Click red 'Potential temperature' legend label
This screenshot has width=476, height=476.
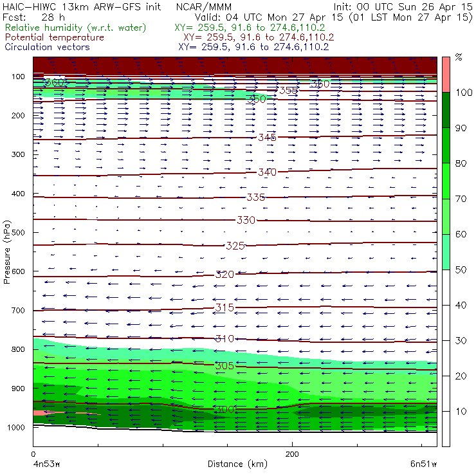click(x=54, y=37)
